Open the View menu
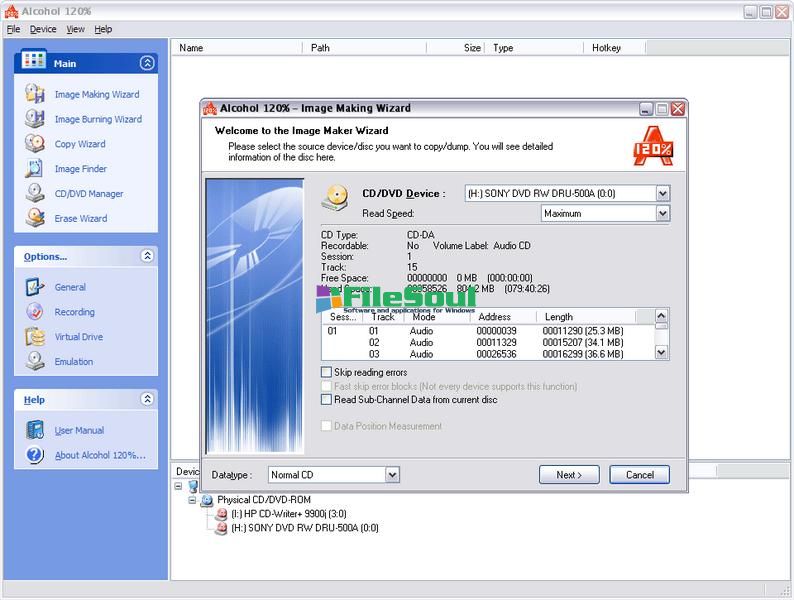Image resolution: width=794 pixels, height=600 pixels. point(75,30)
